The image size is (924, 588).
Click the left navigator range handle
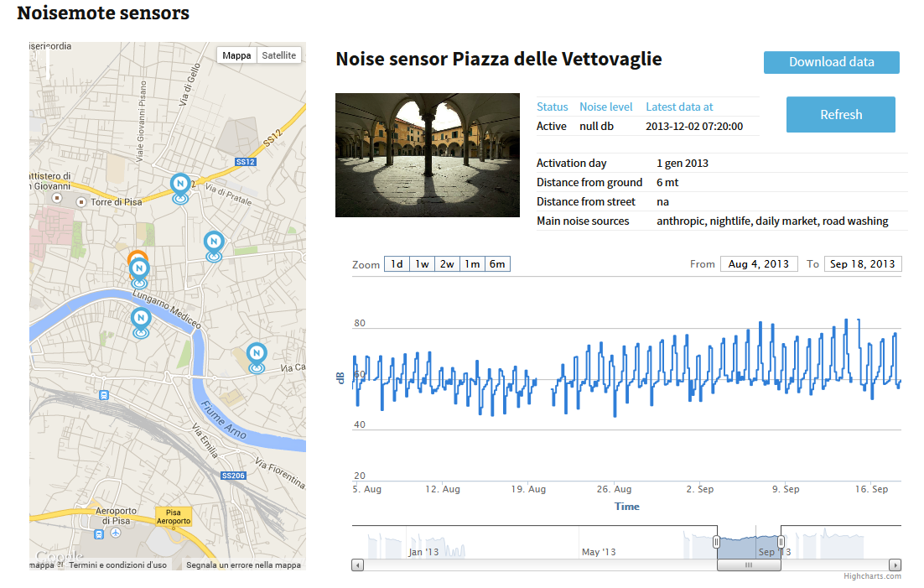(717, 542)
